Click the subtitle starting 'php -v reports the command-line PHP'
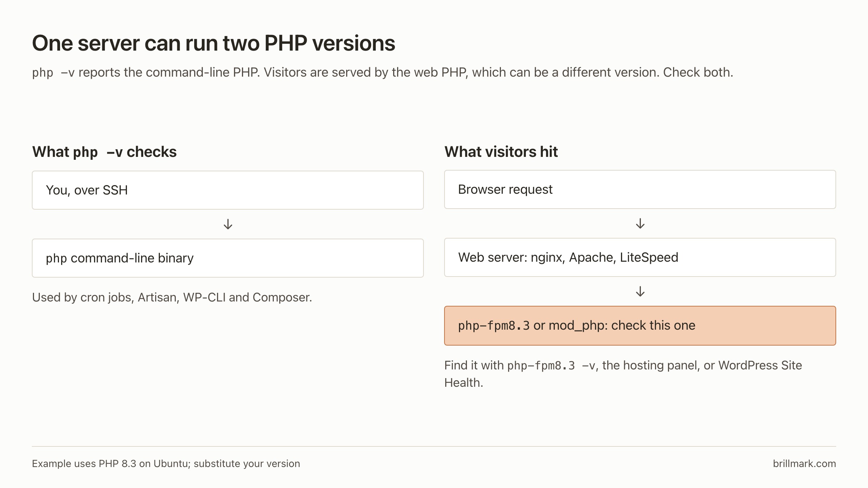The image size is (868, 488). coord(382,72)
